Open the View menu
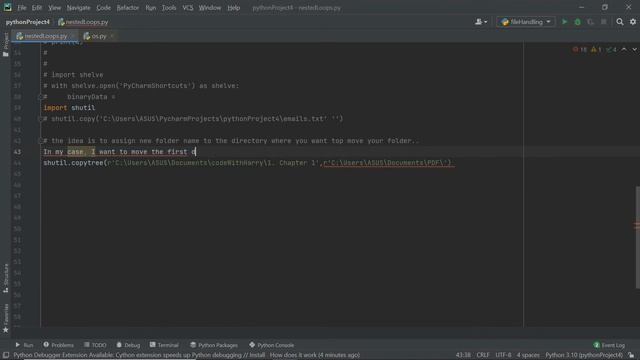Screen dimensions: 640x360 tap(54, 8)
